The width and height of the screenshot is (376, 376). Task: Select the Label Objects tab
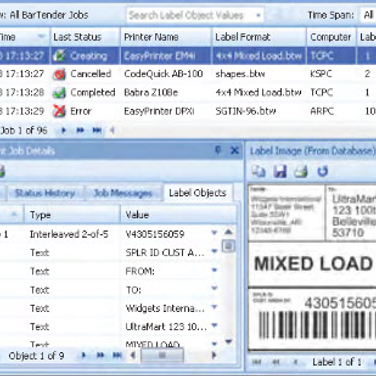pyautogui.click(x=197, y=193)
